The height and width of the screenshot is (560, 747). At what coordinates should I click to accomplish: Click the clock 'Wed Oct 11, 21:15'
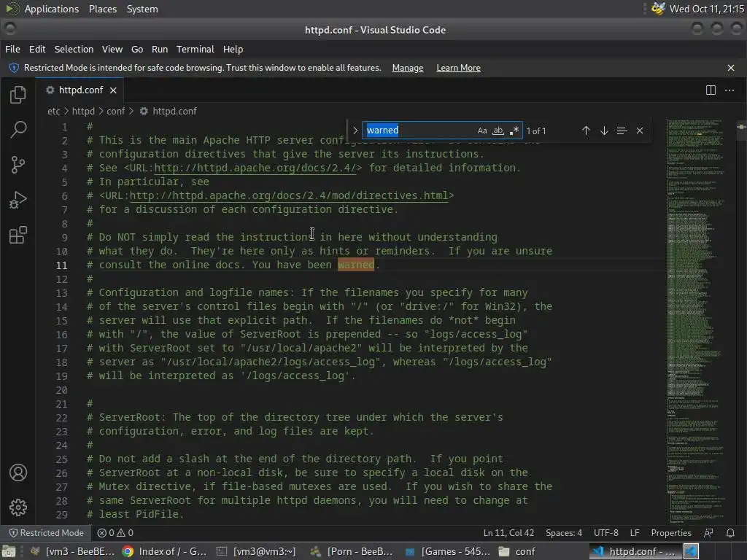coord(706,9)
